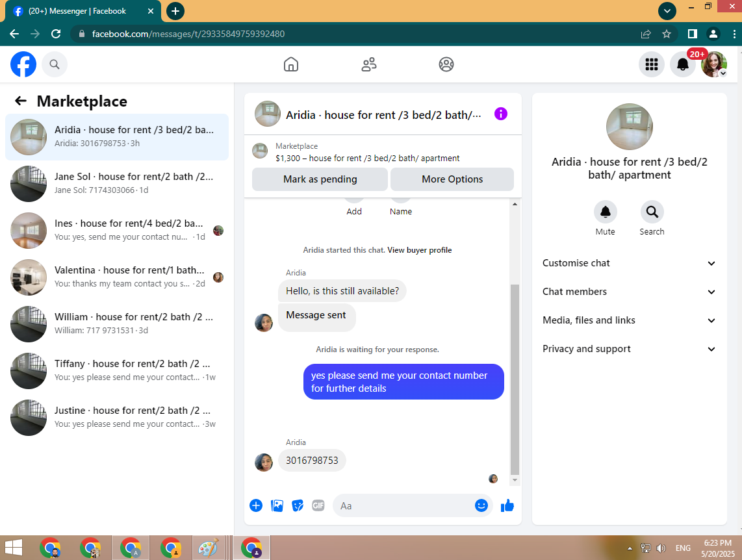
Task: Toggle browser side panel icon
Action: (x=693, y=34)
